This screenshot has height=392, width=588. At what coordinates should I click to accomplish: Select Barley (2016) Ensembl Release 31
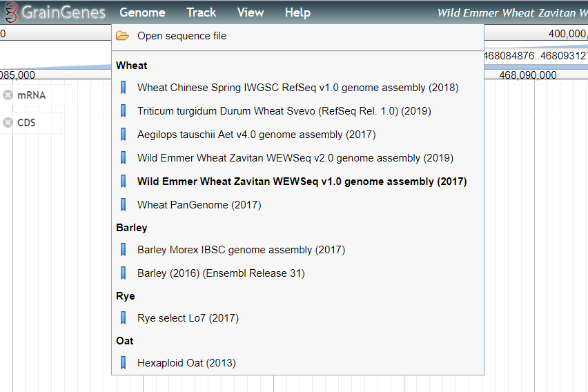(297, 273)
